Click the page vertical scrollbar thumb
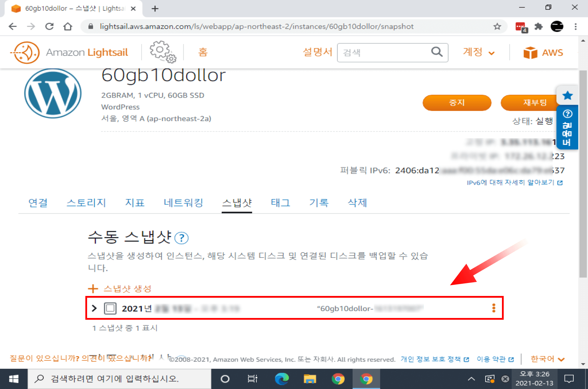 [583, 174]
